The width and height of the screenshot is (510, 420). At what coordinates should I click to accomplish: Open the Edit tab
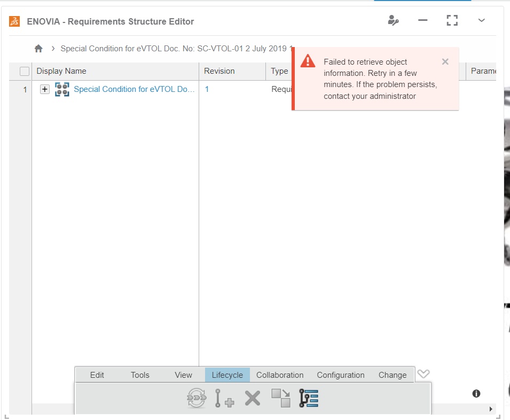tap(97, 375)
